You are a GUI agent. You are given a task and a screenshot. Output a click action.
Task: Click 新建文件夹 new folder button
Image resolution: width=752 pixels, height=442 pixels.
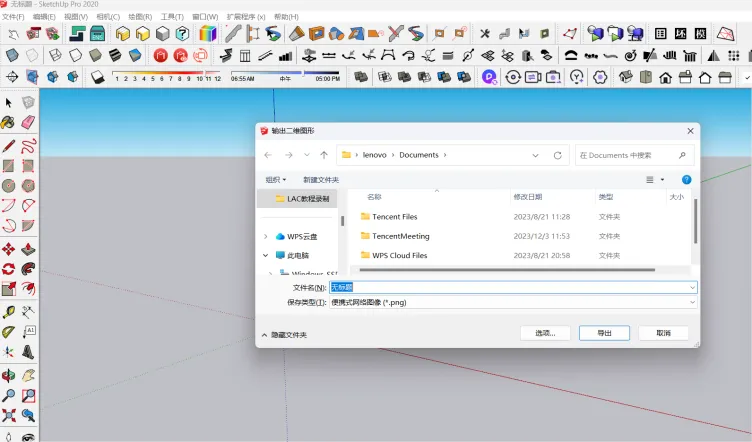pyautogui.click(x=321, y=180)
